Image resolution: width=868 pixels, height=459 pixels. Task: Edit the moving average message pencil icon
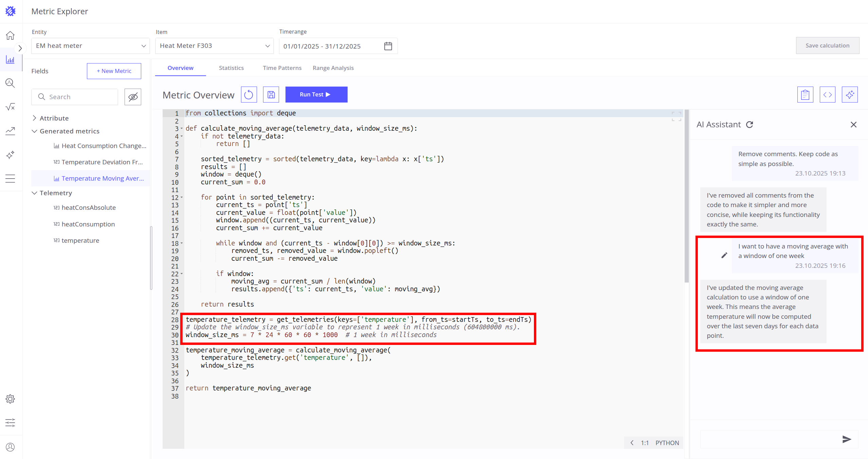coord(724,255)
